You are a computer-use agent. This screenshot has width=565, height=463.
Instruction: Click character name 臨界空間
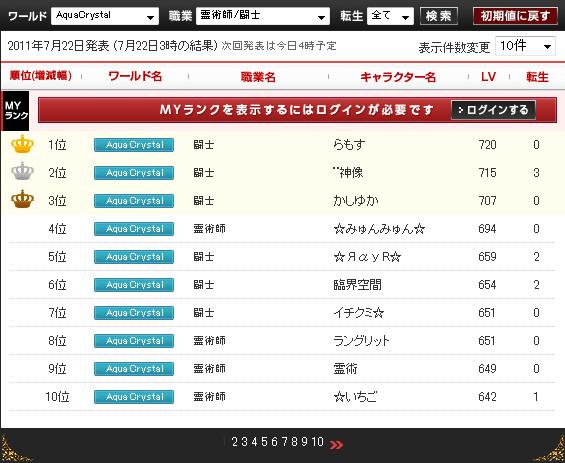(x=357, y=285)
